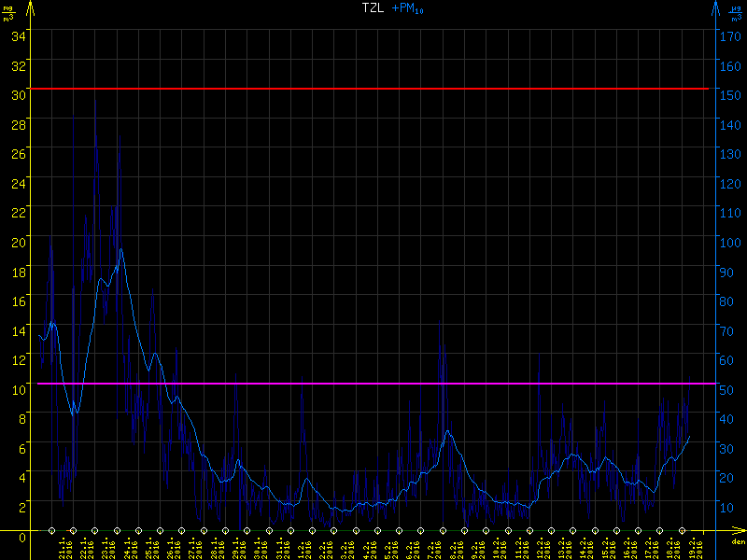Screen dimensions: 747x560
Task: Click the magenta threshold line at 50
Action: pyautogui.click(x=373, y=384)
